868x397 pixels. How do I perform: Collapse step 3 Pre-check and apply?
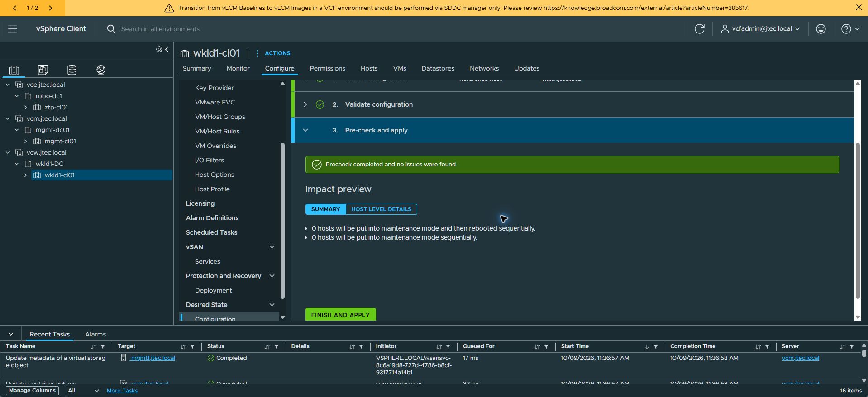point(305,130)
